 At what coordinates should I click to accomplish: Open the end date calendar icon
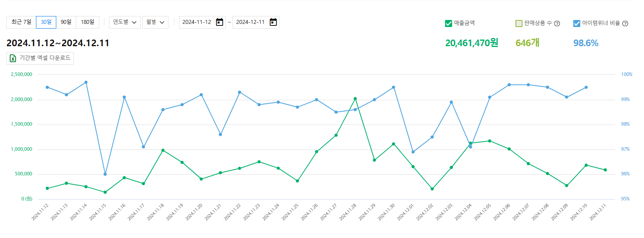[x=274, y=22]
